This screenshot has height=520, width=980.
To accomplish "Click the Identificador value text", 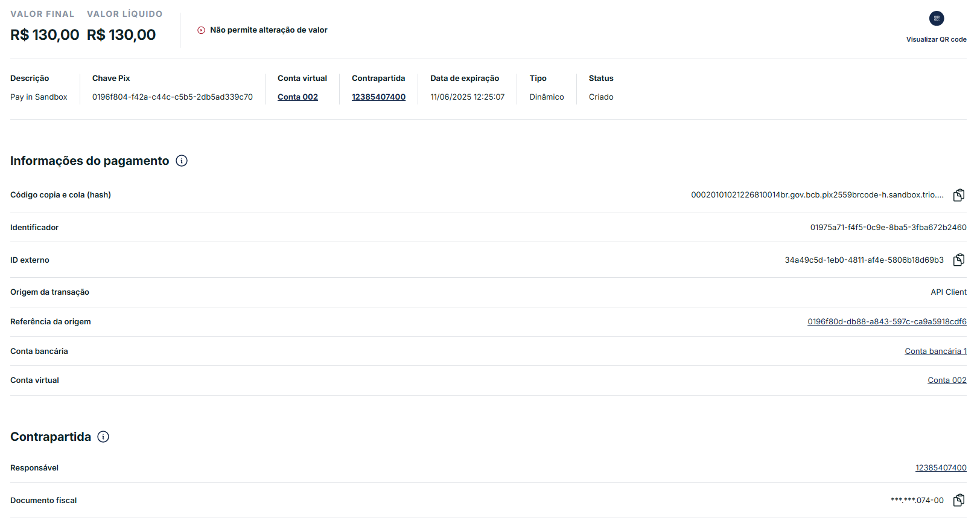I will (888, 228).
